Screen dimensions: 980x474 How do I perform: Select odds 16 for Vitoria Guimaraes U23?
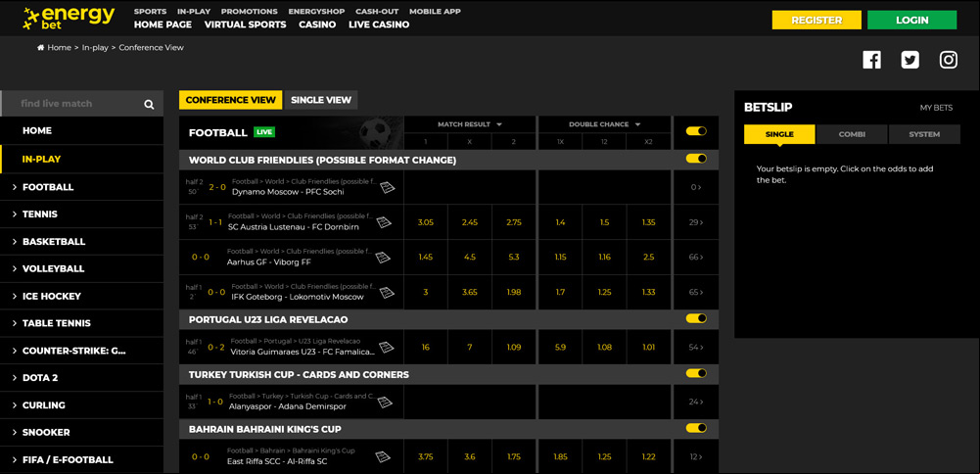pos(426,347)
